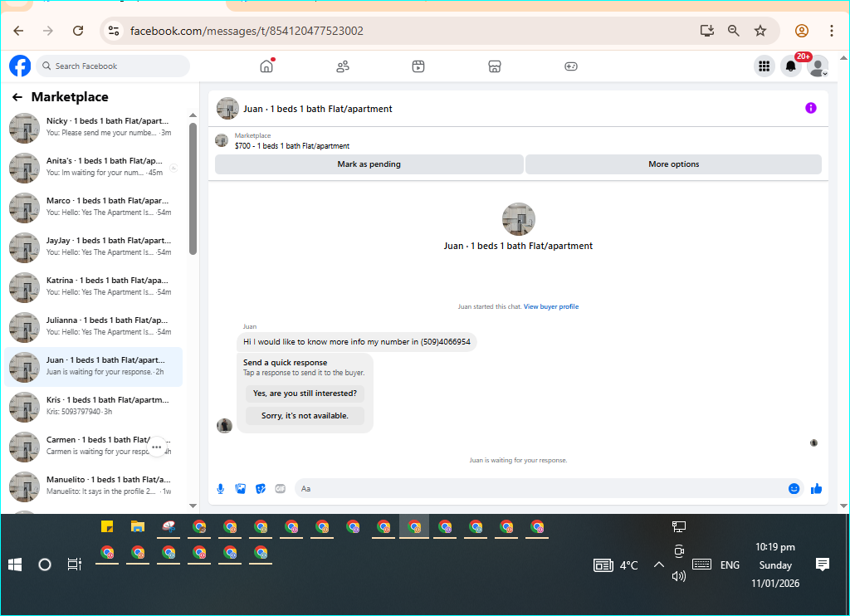Go back with browser back arrow
Viewport: 850px width, 616px height.
click(18, 31)
